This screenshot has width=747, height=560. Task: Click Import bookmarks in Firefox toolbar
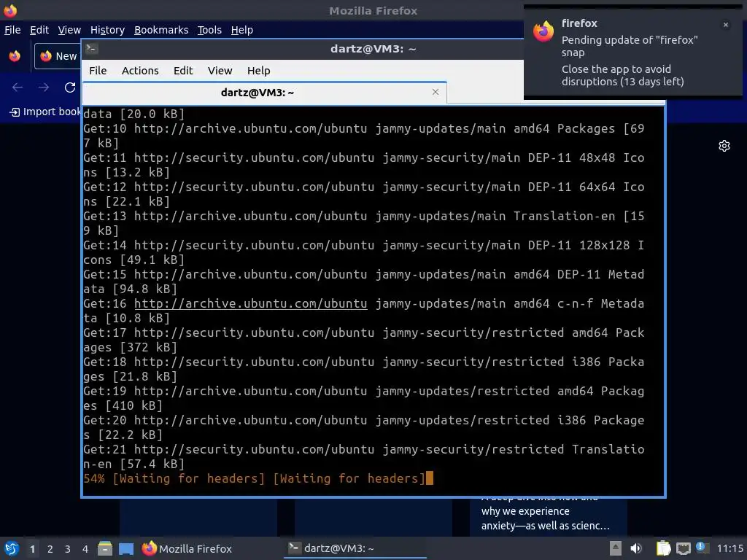pyautogui.click(x=45, y=112)
